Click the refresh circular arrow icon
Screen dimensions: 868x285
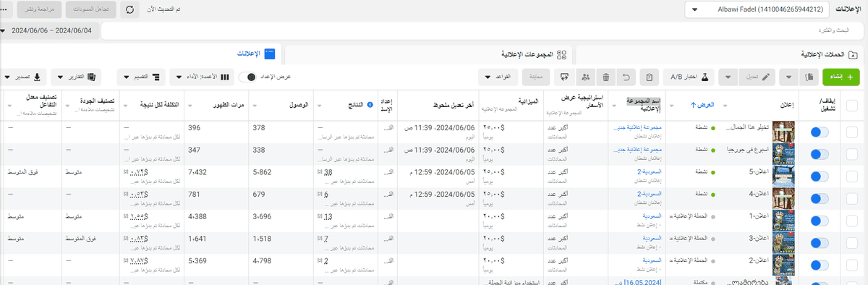pyautogui.click(x=129, y=9)
